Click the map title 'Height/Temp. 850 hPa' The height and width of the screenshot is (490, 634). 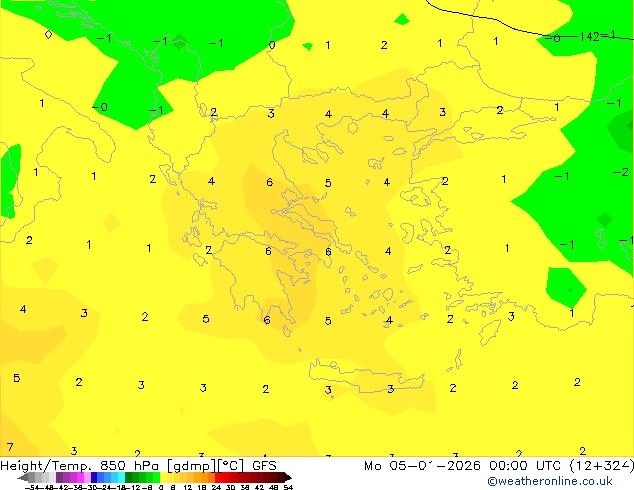coord(80,466)
